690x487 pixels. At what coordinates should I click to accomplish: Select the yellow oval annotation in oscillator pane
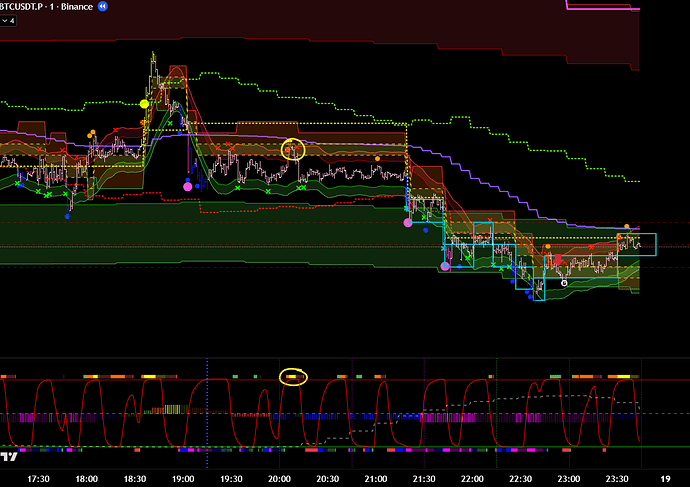pyautogui.click(x=292, y=377)
